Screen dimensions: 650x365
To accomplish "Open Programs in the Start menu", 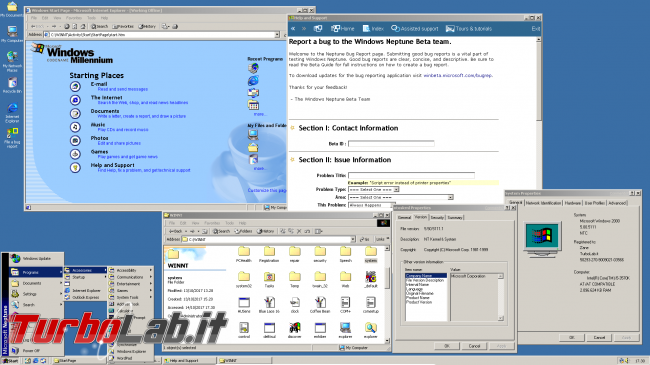I will [36, 273].
